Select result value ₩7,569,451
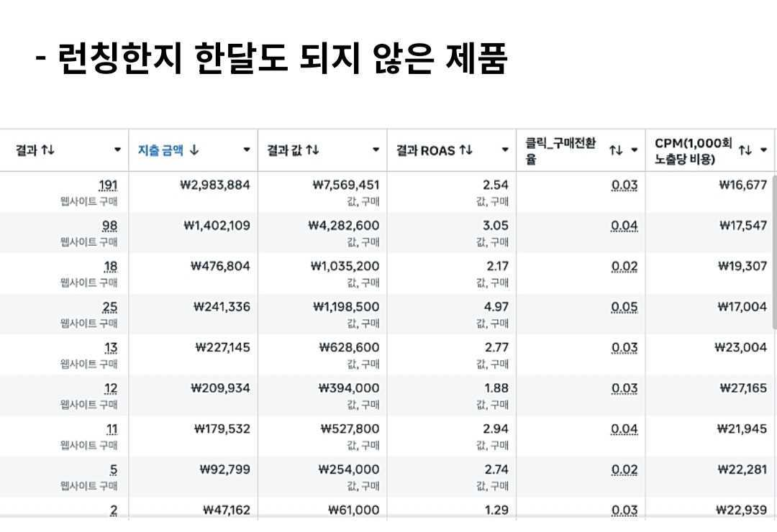 click(346, 185)
